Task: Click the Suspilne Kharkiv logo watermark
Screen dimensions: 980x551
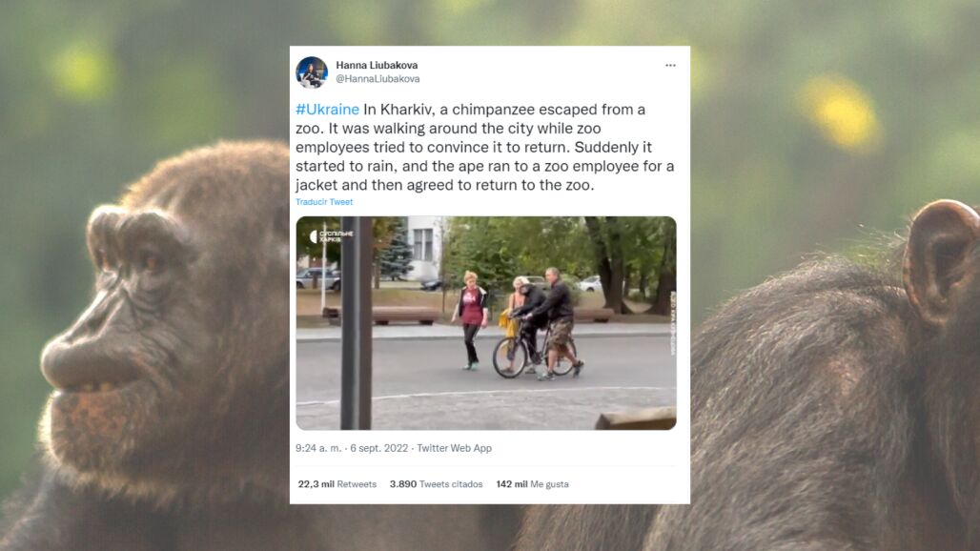Action: [x=332, y=236]
